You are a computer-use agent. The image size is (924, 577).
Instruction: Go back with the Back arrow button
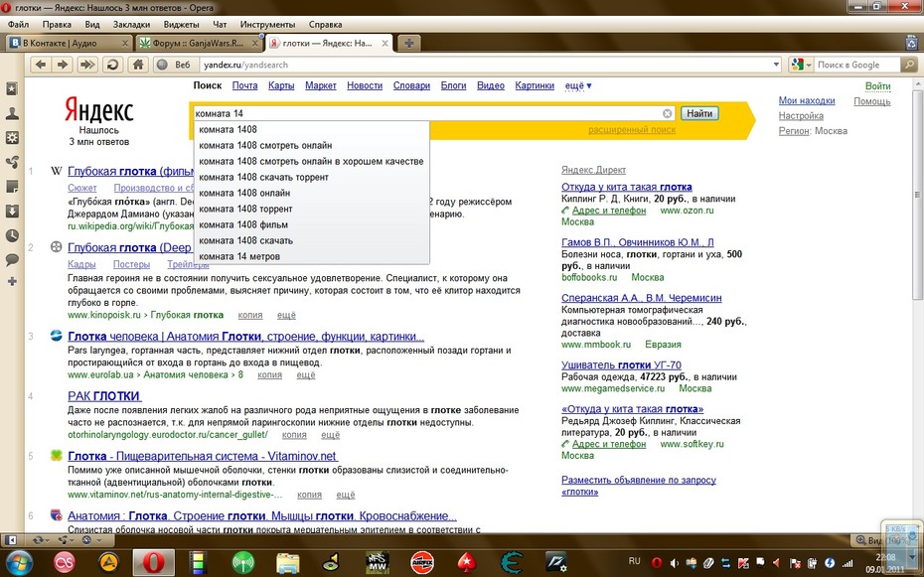click(x=40, y=65)
